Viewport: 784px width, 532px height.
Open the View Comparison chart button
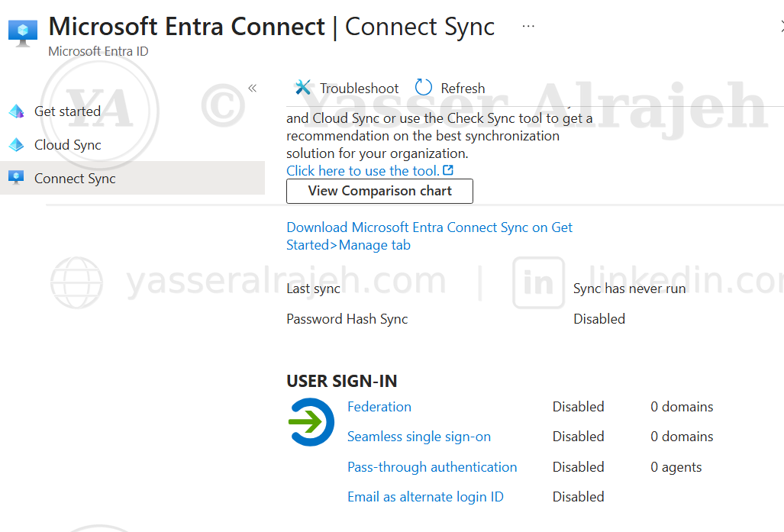tap(379, 191)
